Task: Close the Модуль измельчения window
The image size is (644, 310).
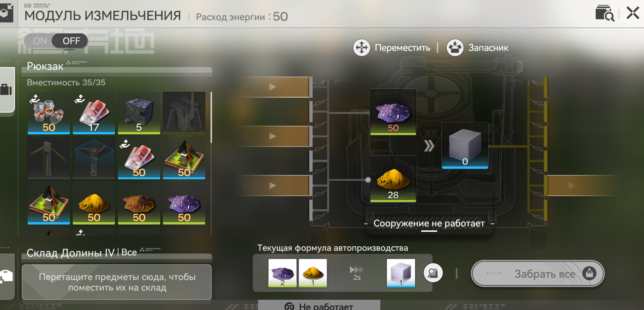Action: click(633, 14)
